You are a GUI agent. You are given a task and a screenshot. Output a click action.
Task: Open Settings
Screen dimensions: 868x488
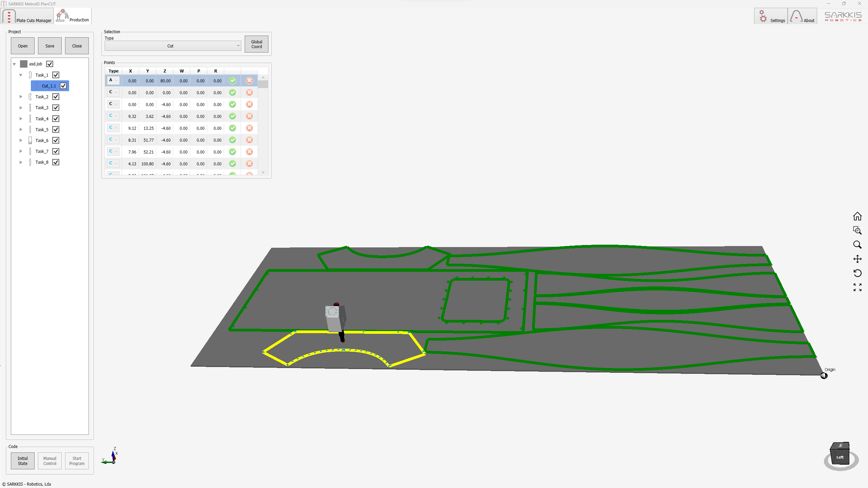(x=771, y=16)
